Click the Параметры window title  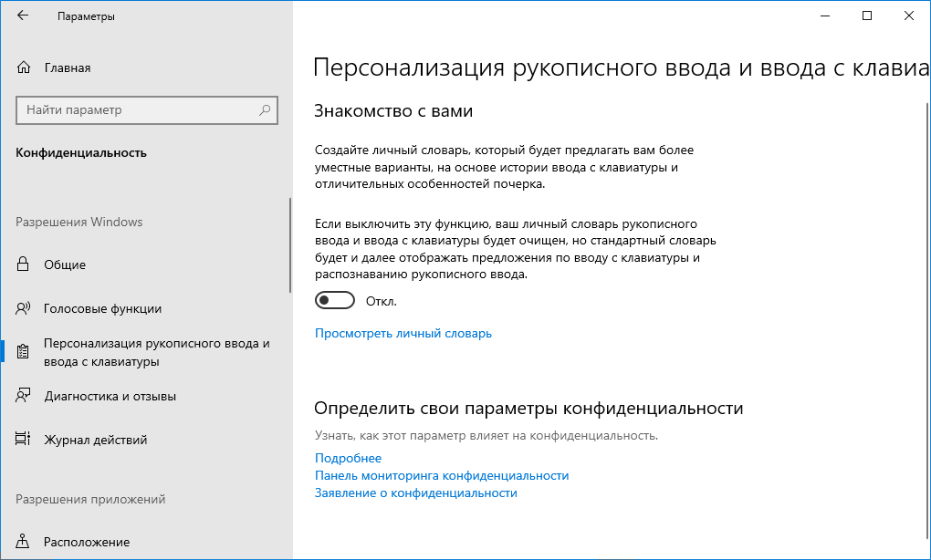[86, 16]
